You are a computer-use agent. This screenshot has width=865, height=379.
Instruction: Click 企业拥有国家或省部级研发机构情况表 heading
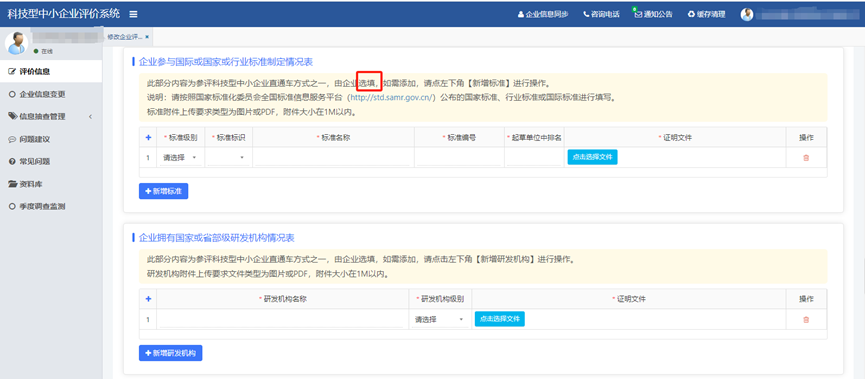pyautogui.click(x=217, y=238)
